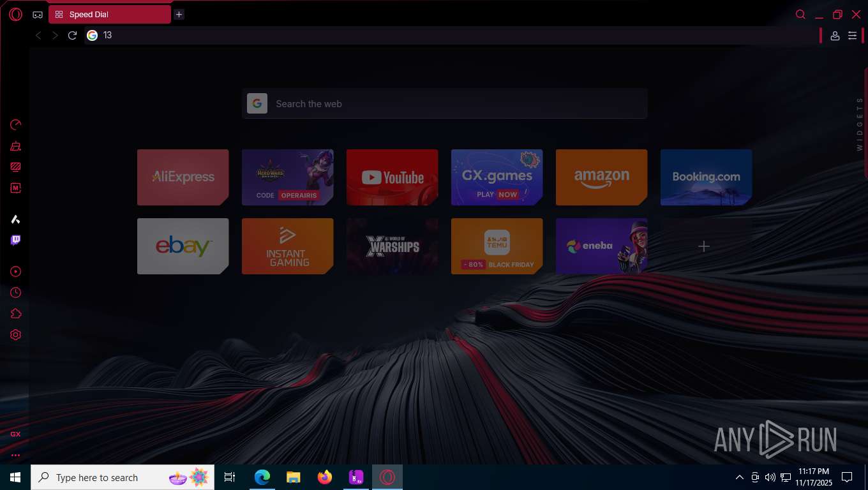868x490 pixels.
Task: Click the Google icon in the address bar
Action: [x=92, y=35]
